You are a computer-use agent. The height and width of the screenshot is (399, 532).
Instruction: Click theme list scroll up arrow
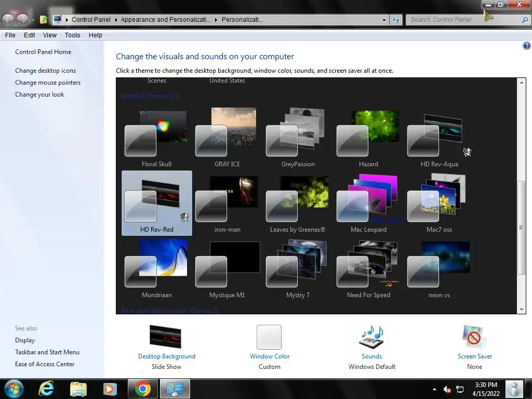[522, 82]
